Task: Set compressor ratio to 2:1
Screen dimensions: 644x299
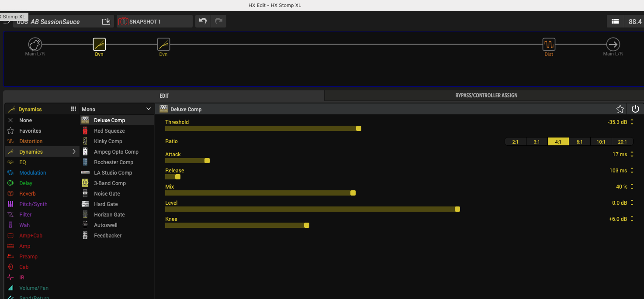Action: point(516,141)
